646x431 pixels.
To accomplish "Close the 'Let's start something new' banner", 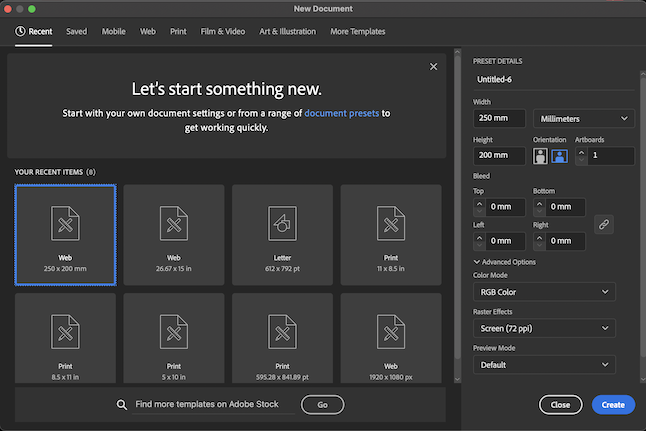I will click(x=433, y=66).
